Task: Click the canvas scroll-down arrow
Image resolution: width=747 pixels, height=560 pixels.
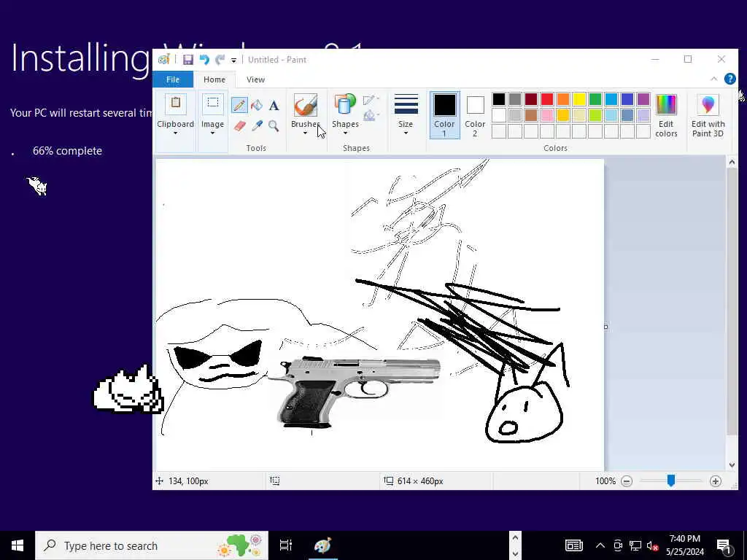Action: coord(732,465)
